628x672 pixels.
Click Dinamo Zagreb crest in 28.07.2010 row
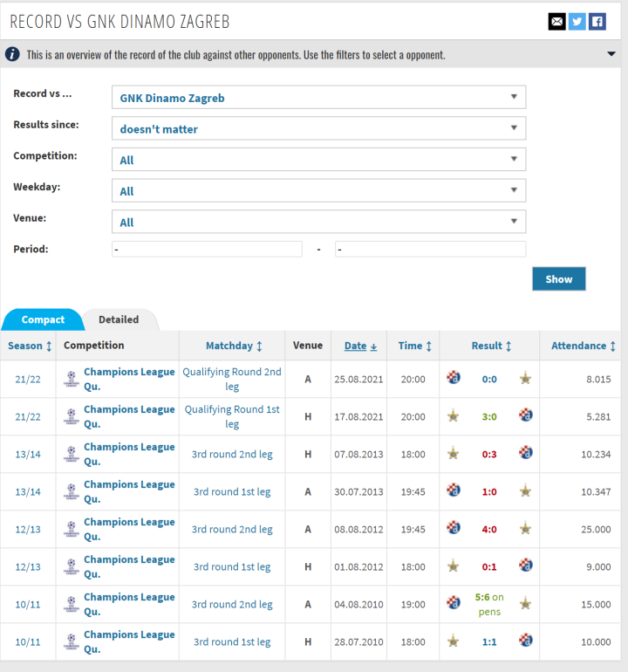pyautogui.click(x=525, y=641)
